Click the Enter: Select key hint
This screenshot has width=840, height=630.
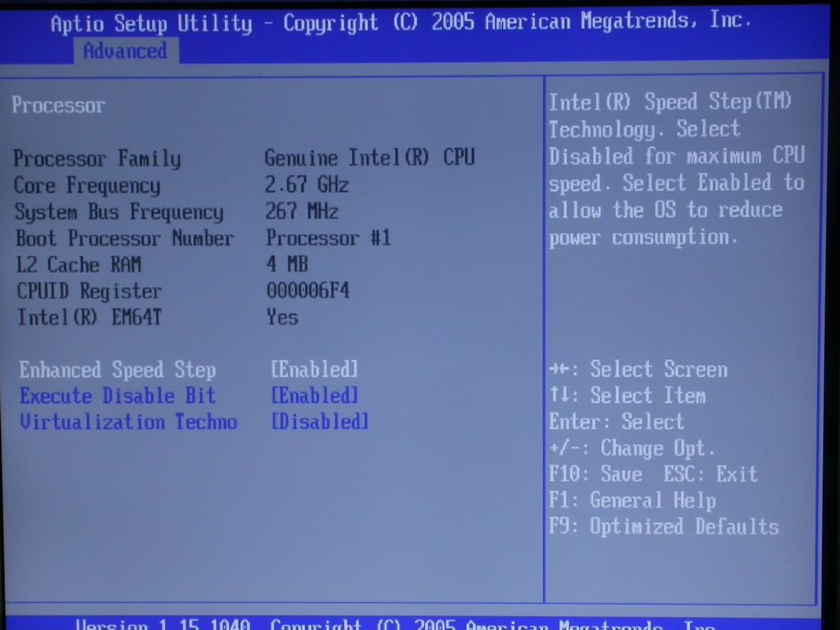tap(617, 422)
